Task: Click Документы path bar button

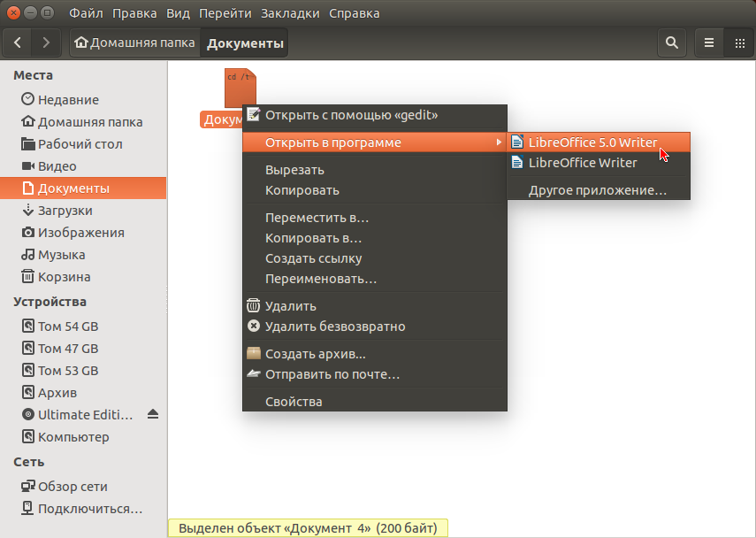Action: [244, 43]
